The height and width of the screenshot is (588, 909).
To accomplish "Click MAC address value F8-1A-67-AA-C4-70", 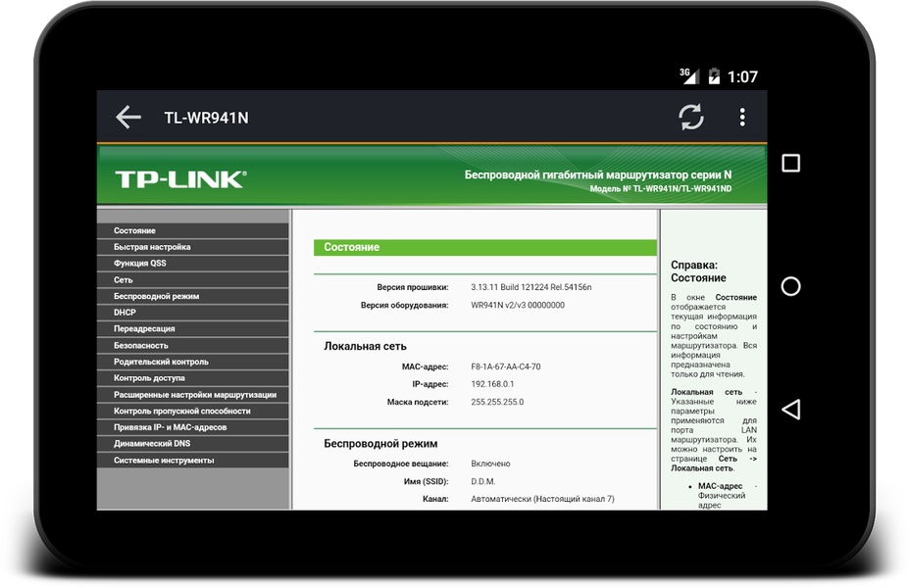I will (x=506, y=367).
